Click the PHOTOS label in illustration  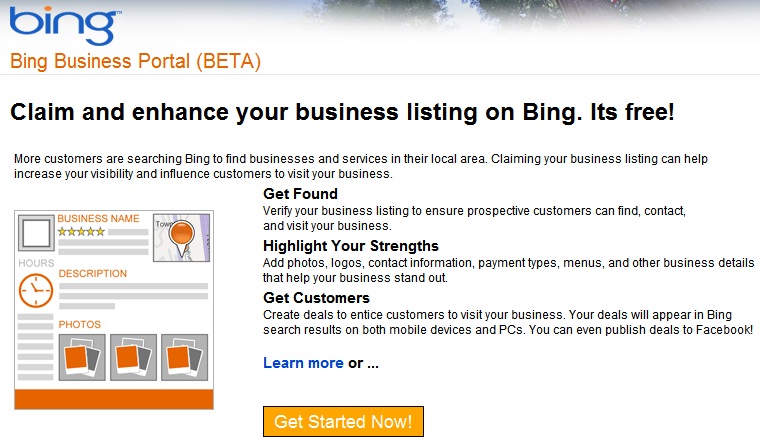pyautogui.click(x=79, y=324)
